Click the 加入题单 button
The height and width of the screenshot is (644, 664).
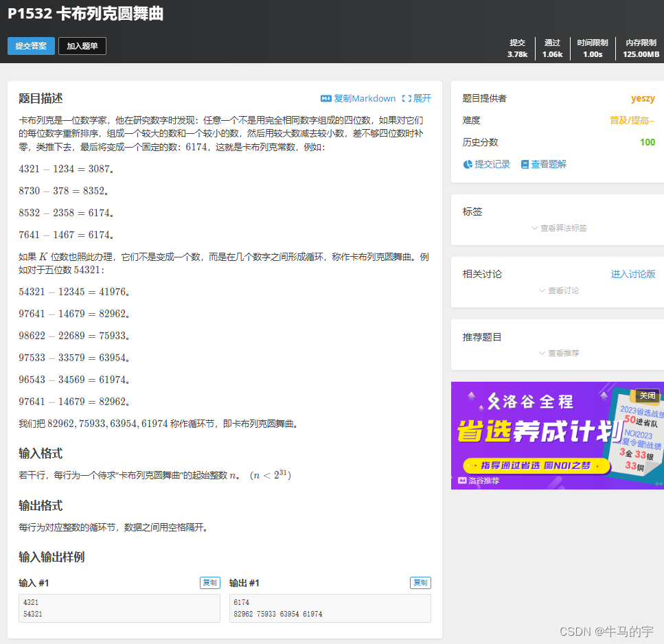pyautogui.click(x=82, y=46)
